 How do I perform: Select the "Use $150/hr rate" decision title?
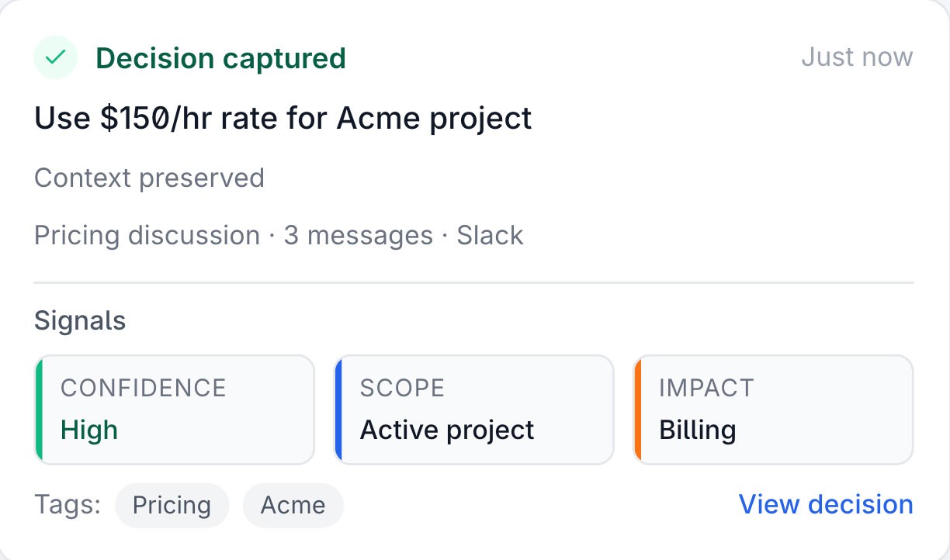283,119
